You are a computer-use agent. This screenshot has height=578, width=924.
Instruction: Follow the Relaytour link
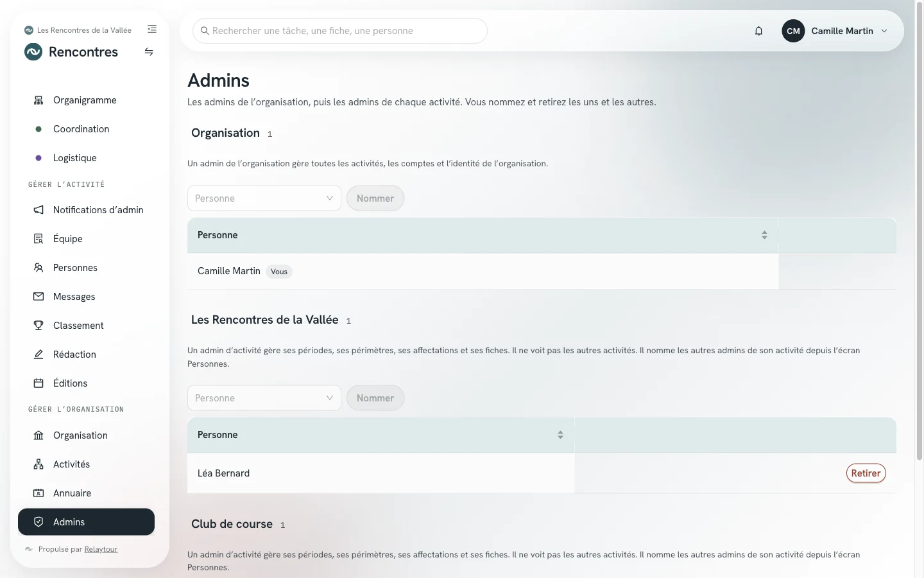click(101, 549)
